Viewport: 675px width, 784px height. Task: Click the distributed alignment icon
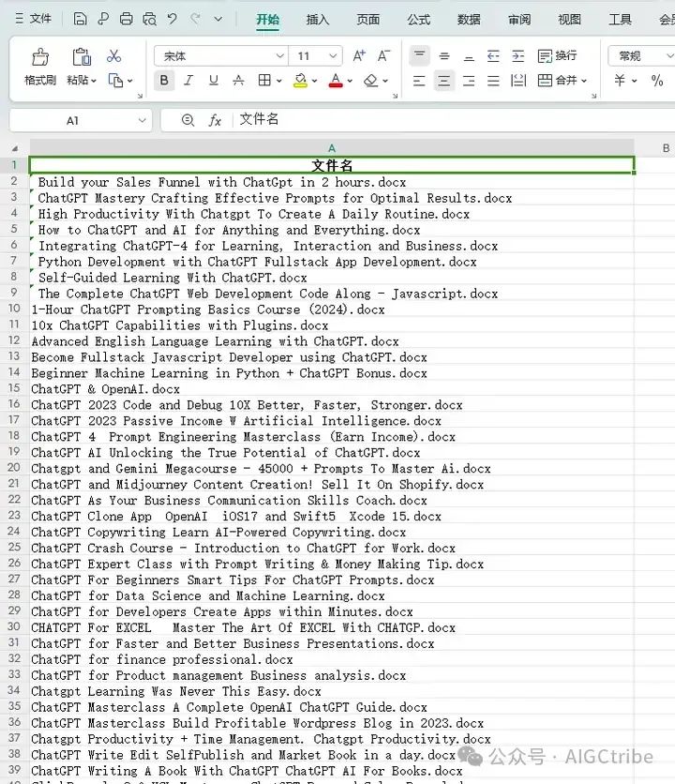(x=518, y=81)
